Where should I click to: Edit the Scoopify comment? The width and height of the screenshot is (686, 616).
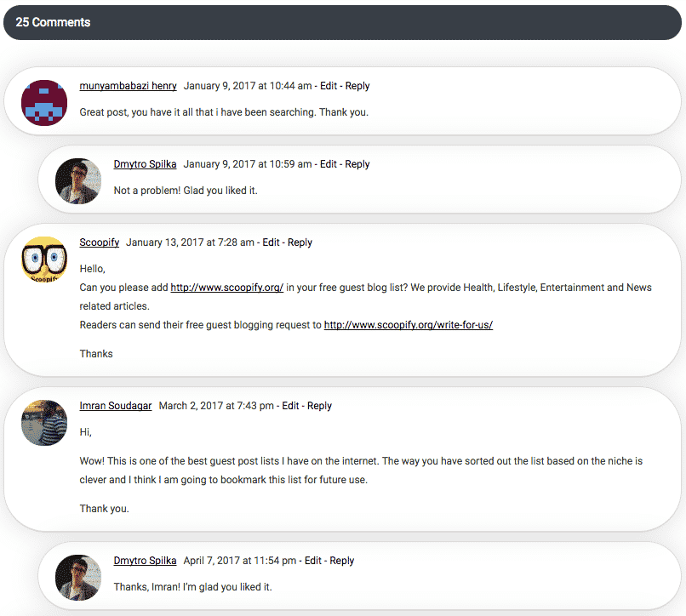point(271,242)
